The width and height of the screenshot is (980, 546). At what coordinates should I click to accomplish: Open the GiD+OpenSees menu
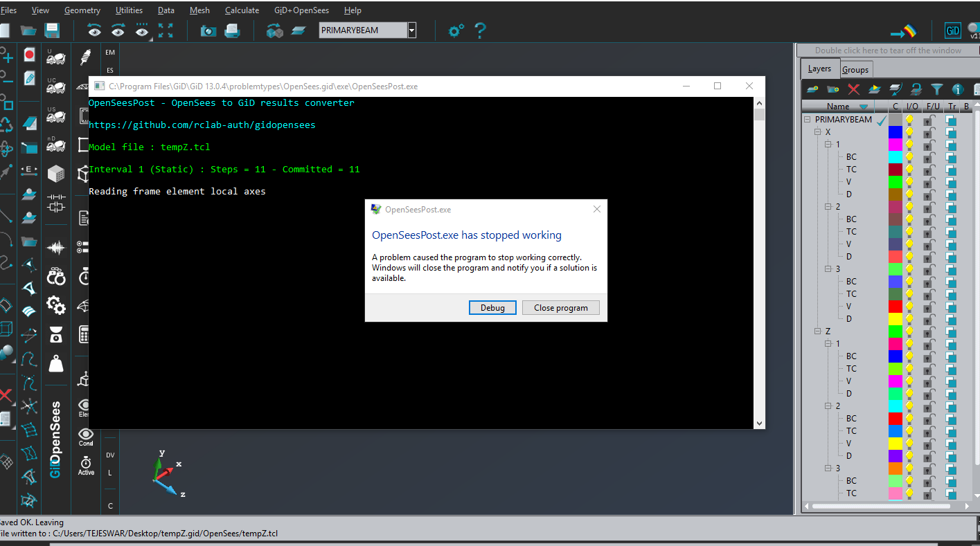click(301, 10)
